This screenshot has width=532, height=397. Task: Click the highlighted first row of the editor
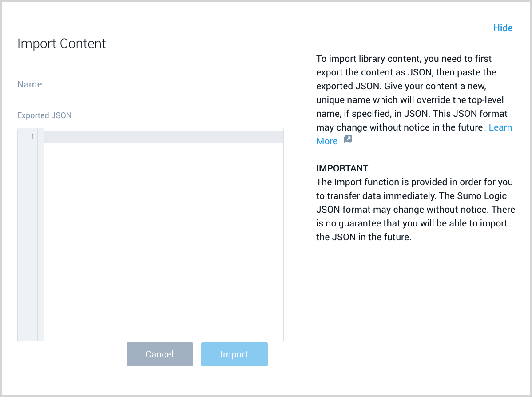(163, 137)
